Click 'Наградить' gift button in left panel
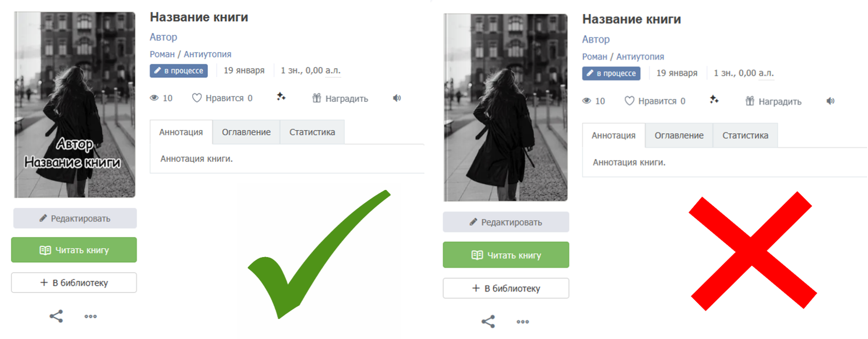 [x=340, y=98]
